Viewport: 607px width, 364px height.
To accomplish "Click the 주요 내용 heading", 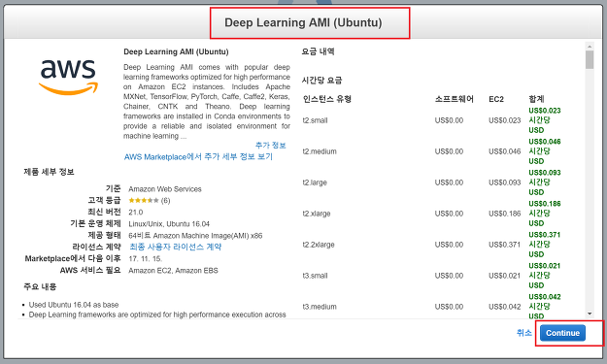I will pyautogui.click(x=40, y=286).
